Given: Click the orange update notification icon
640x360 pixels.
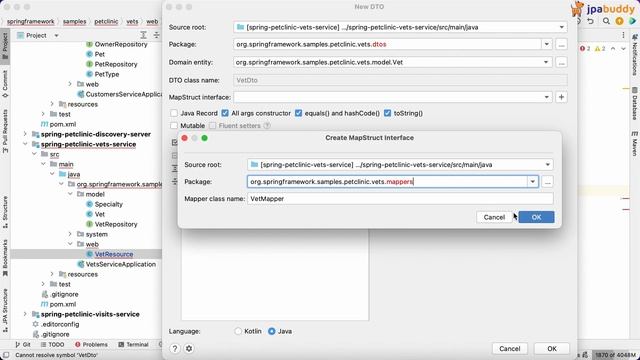Looking at the screenshot, I should click(x=619, y=21).
